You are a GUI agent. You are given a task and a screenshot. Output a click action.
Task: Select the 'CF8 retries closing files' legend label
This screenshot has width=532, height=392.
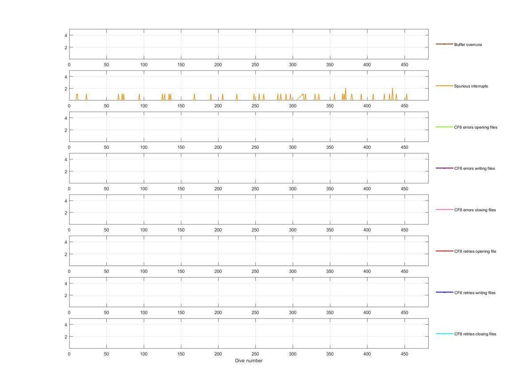(475, 334)
